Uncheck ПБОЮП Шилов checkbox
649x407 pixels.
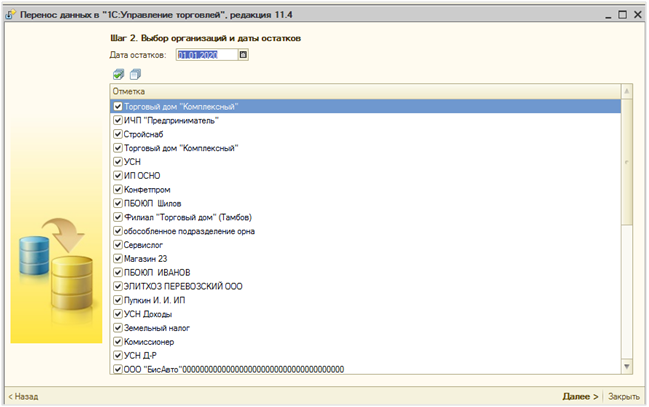tap(118, 203)
